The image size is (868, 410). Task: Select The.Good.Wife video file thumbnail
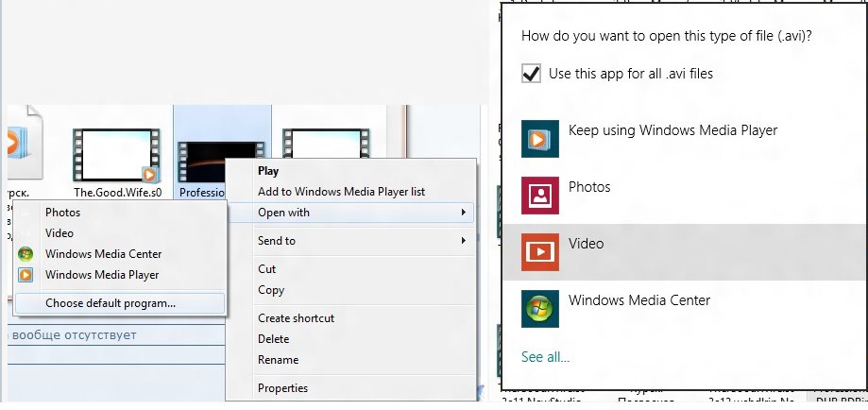click(x=116, y=155)
